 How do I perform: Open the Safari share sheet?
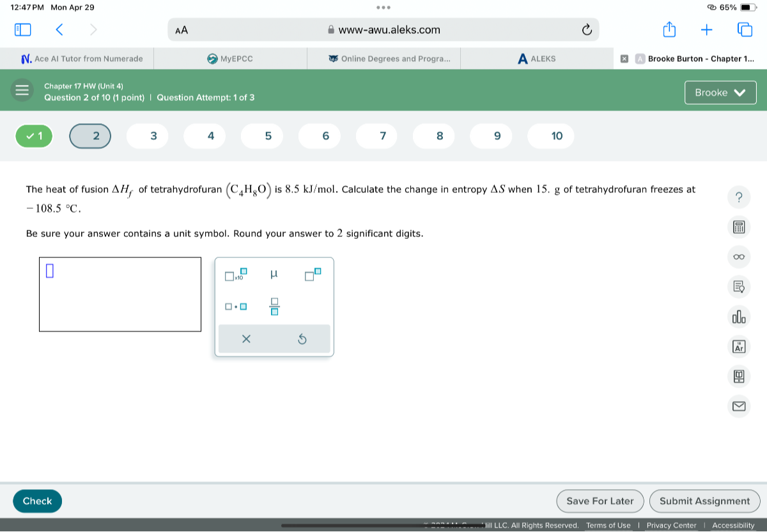click(669, 29)
